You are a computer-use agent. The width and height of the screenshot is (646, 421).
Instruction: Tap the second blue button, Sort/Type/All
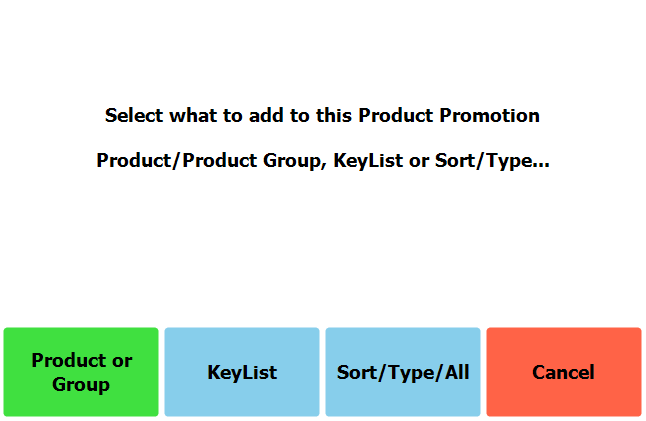coord(403,372)
